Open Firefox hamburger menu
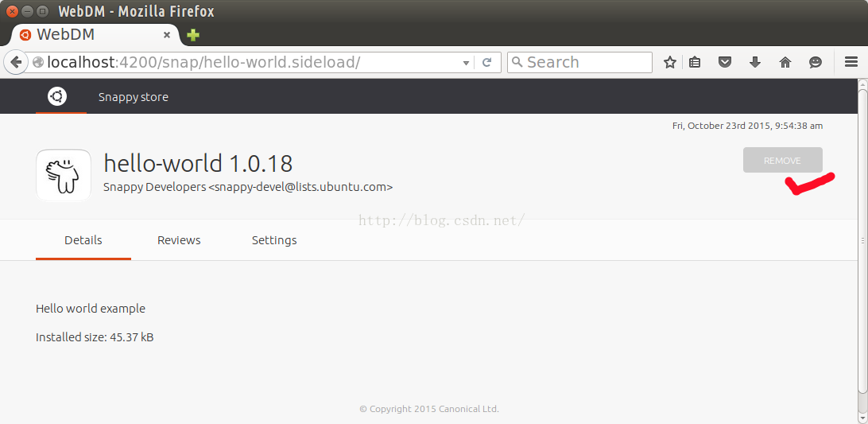Viewport: 868px width, 424px height. (x=851, y=62)
